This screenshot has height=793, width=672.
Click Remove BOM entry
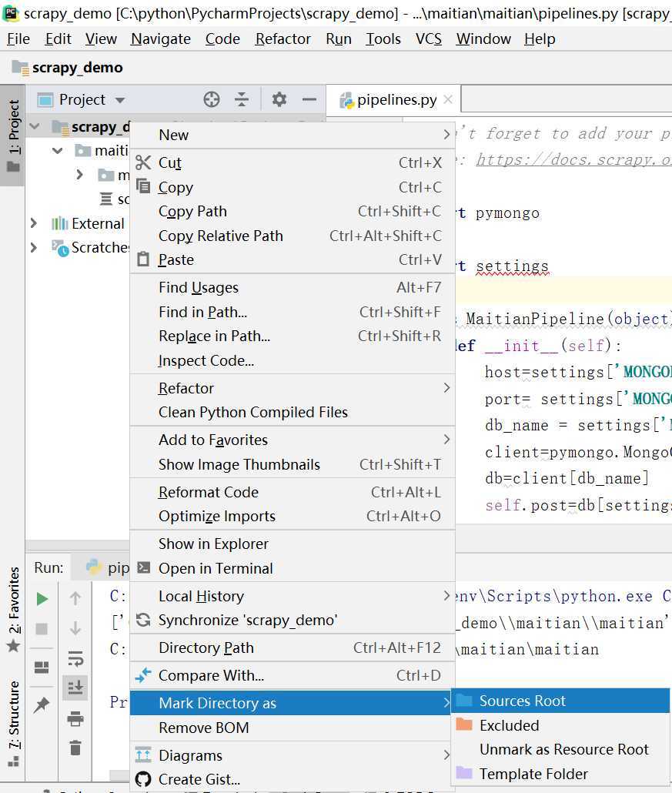coord(293,728)
